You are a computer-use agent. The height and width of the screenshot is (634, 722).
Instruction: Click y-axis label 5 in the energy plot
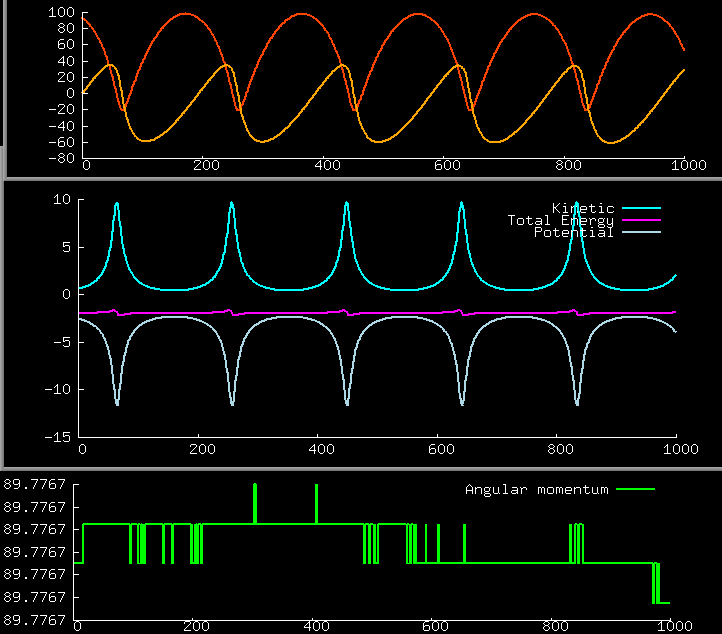pyautogui.click(x=66, y=248)
